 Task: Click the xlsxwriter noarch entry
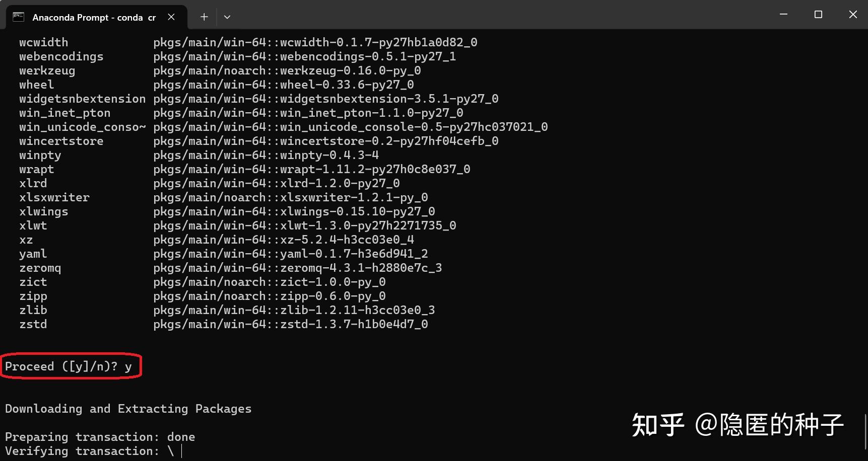coord(291,197)
